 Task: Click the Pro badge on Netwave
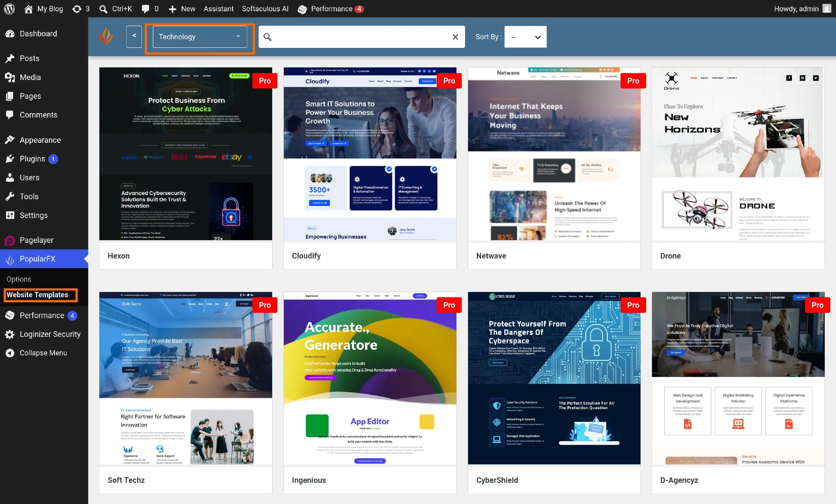pos(633,81)
